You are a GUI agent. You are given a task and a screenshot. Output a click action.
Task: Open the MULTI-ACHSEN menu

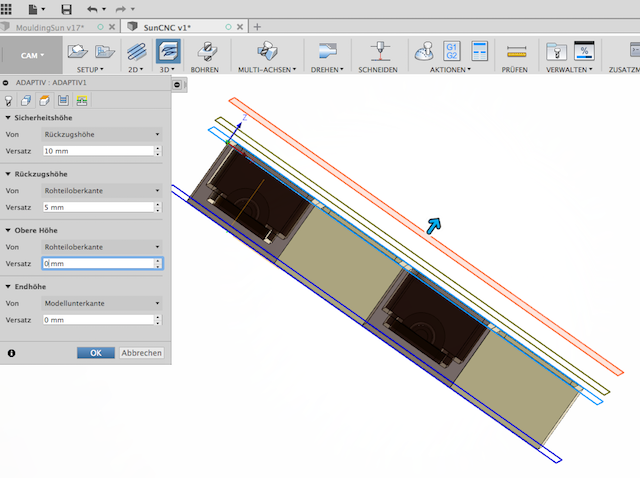[x=267, y=70]
